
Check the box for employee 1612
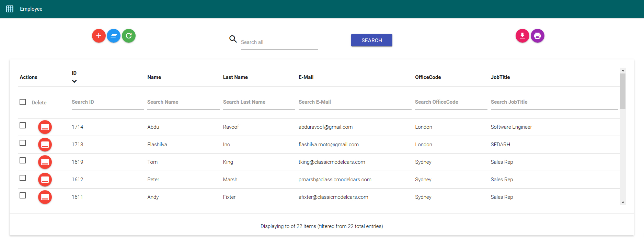coord(23,178)
